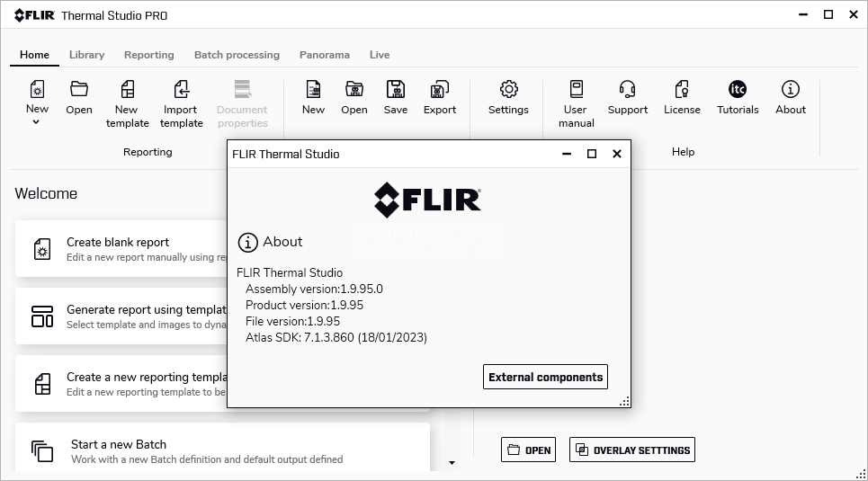Close the FLIR Thermal Studio about dialog
The width and height of the screenshot is (868, 481).
point(617,154)
